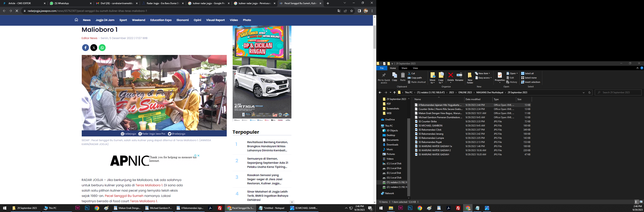Screen dimensions: 644x212
Task: Expand the New item dropdown
Action: (x=482, y=73)
